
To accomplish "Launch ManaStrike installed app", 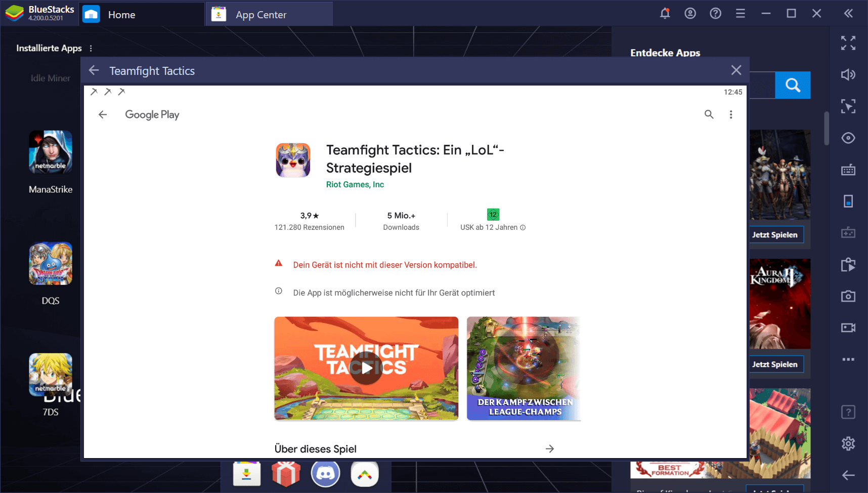I will (51, 152).
